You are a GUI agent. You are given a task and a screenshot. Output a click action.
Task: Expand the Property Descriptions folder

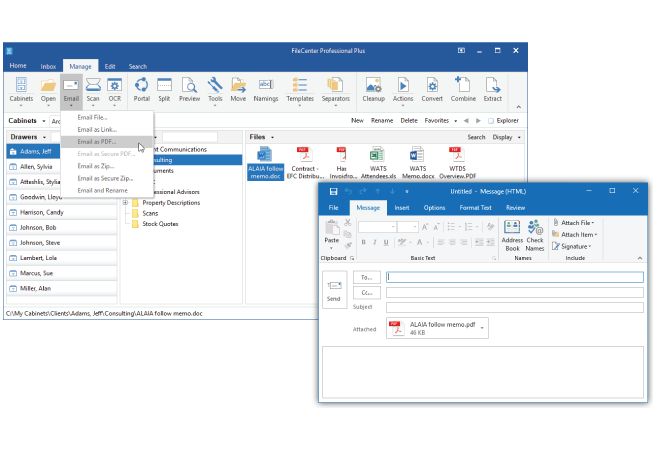pos(126,202)
